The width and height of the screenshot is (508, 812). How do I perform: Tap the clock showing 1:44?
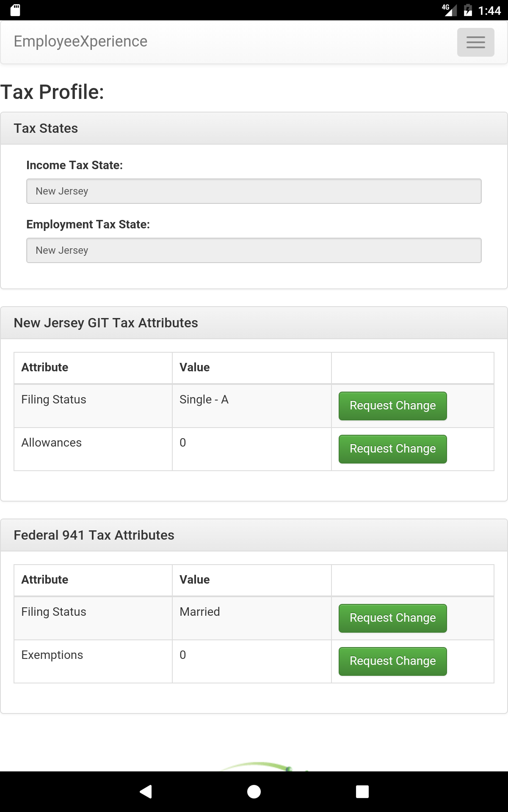[489, 11]
